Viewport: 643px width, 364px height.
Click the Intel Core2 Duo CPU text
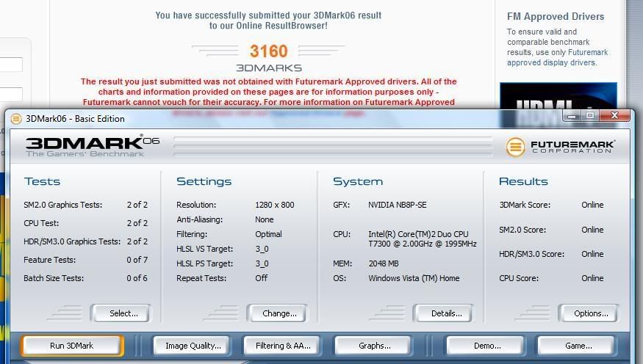click(x=422, y=239)
